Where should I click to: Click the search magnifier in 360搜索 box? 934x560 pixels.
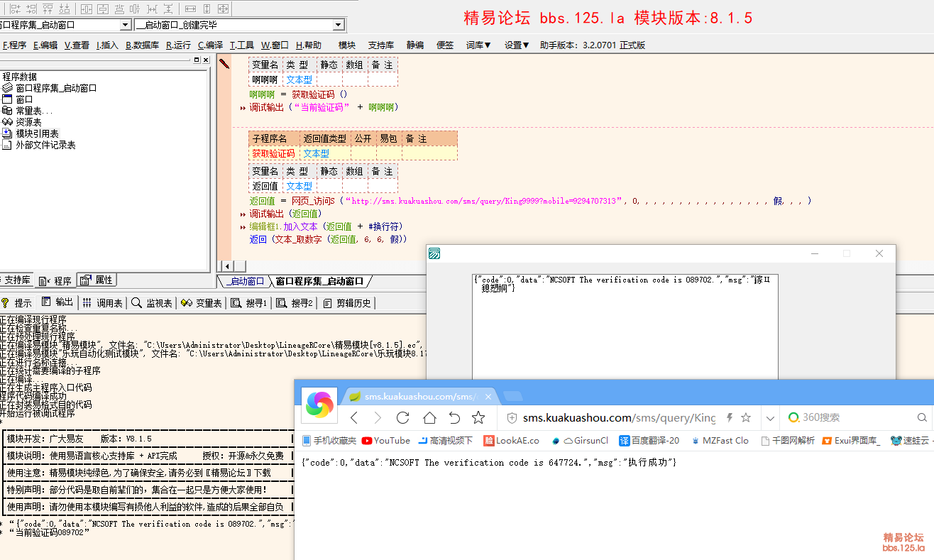pyautogui.click(x=922, y=418)
